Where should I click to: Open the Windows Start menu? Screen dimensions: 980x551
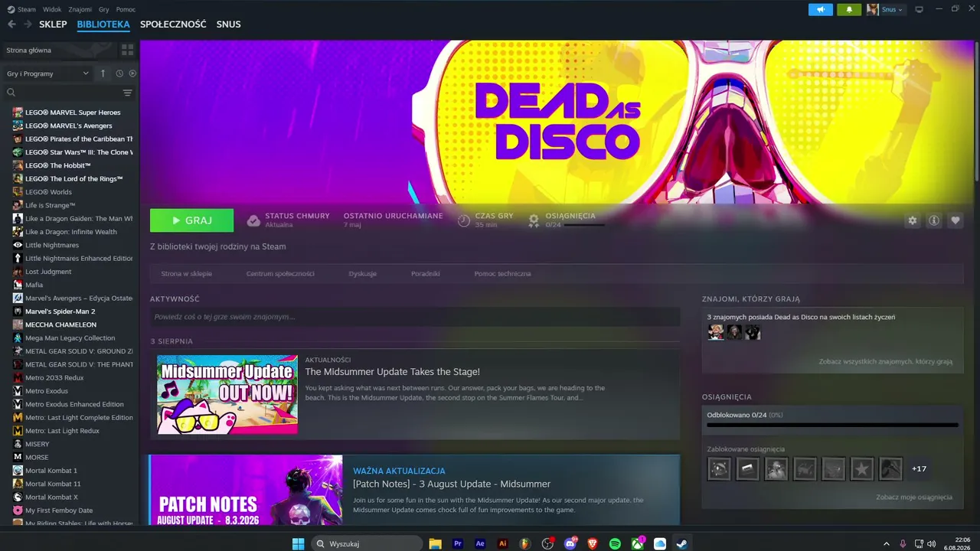(298, 543)
